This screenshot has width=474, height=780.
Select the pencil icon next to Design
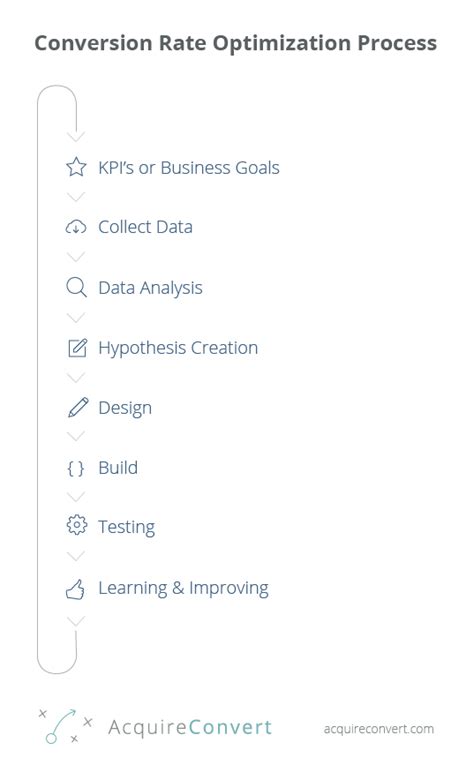[78, 407]
